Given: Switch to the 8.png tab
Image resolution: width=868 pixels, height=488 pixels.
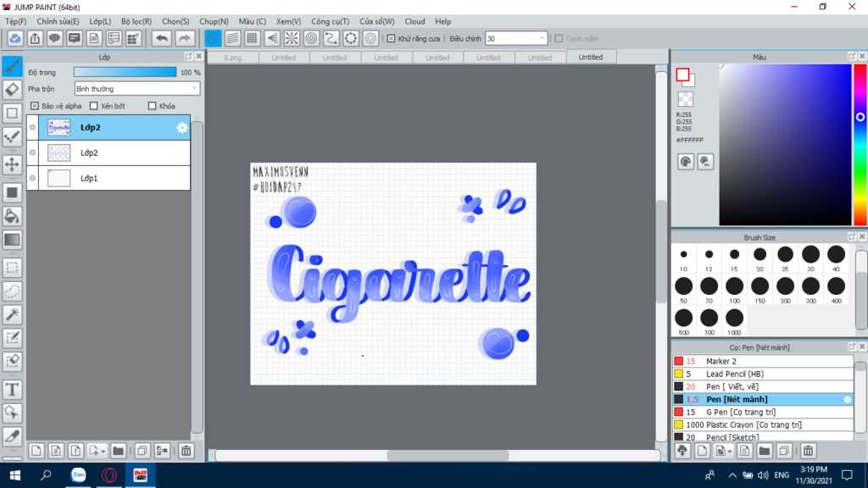Looking at the screenshot, I should 232,58.
